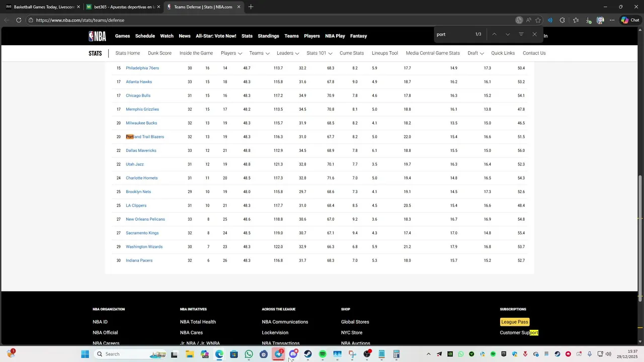Viewport: 644px width, 362px height.
Task: Refresh the page with the reload icon
Action: pos(19,20)
